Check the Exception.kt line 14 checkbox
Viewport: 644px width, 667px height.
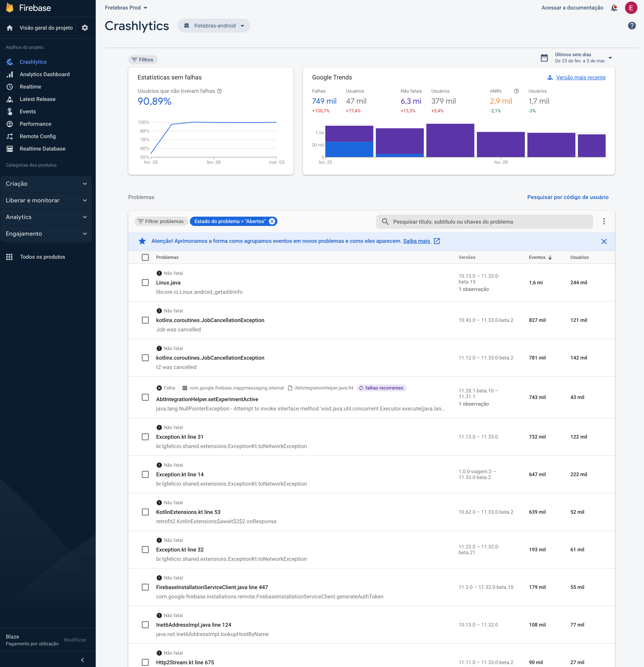[145, 474]
